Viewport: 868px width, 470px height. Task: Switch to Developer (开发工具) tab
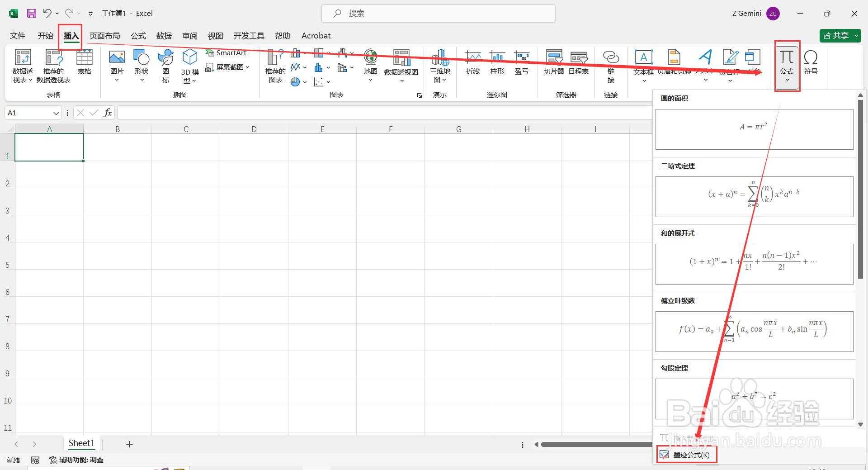coord(249,36)
